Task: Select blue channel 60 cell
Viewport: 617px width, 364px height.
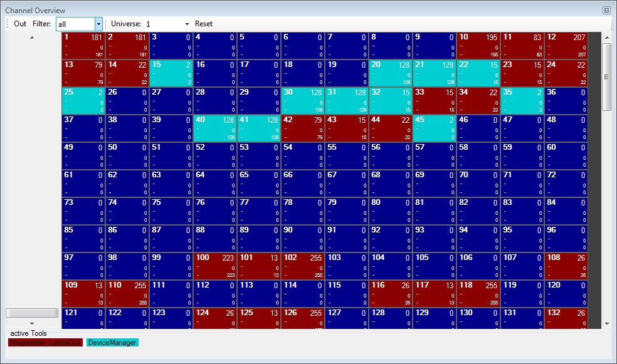Action: pyautogui.click(x=566, y=156)
